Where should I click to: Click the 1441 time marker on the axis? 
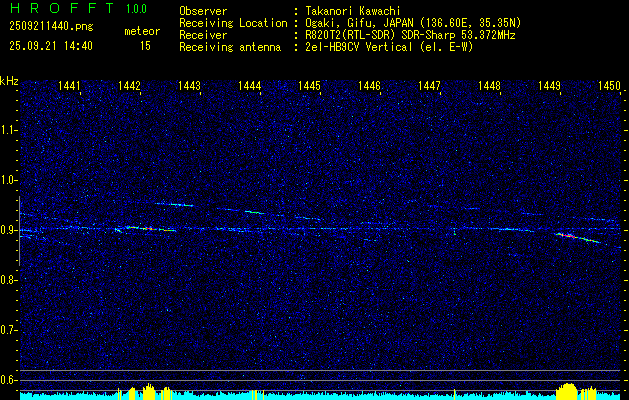click(x=70, y=87)
